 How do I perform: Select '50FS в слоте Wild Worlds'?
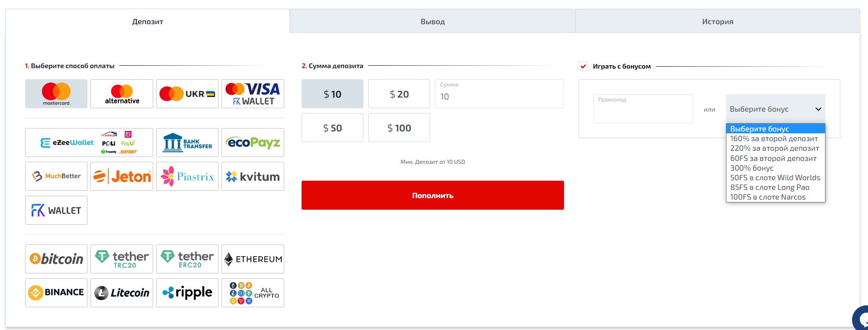775,178
